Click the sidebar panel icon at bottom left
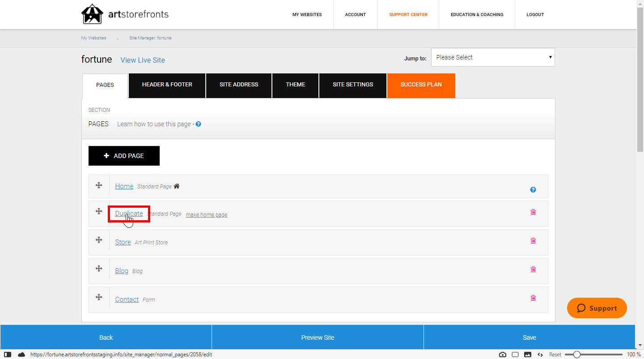The image size is (644, 359). click(8, 354)
